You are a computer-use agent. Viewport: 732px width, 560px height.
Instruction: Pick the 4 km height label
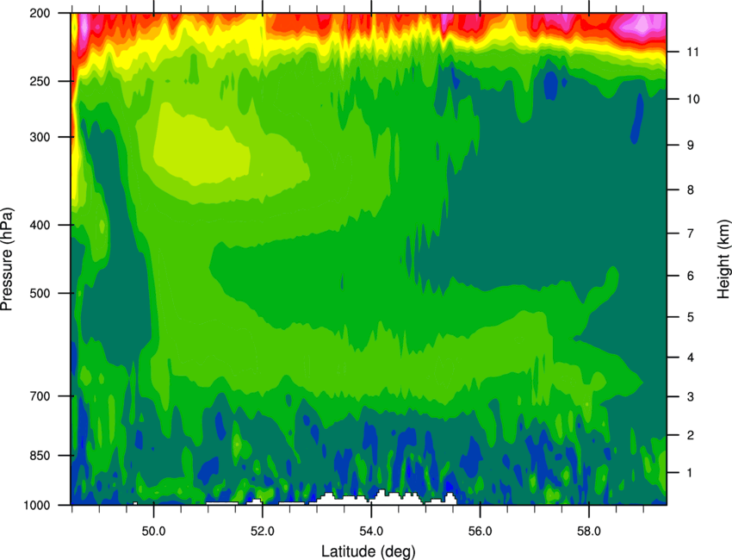click(x=691, y=358)
